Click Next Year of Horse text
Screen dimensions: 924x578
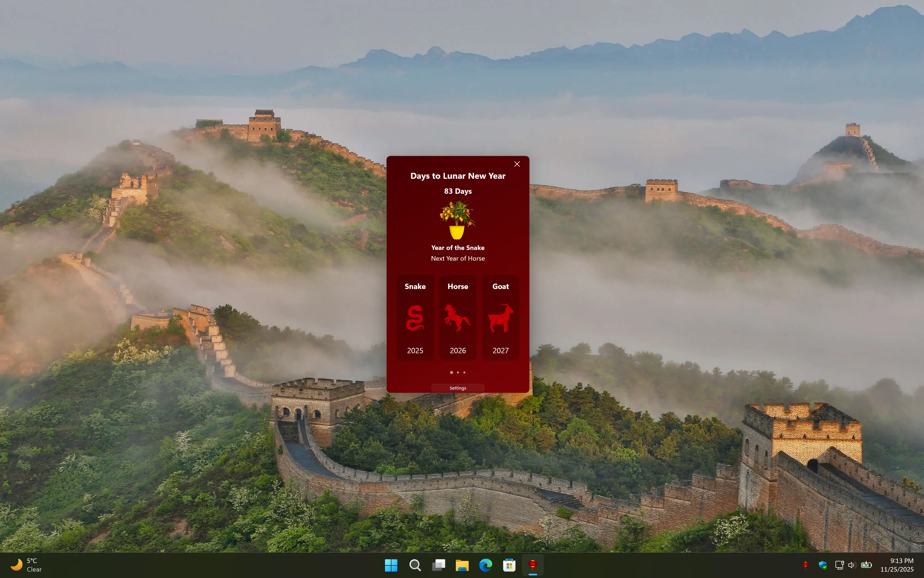click(x=458, y=258)
